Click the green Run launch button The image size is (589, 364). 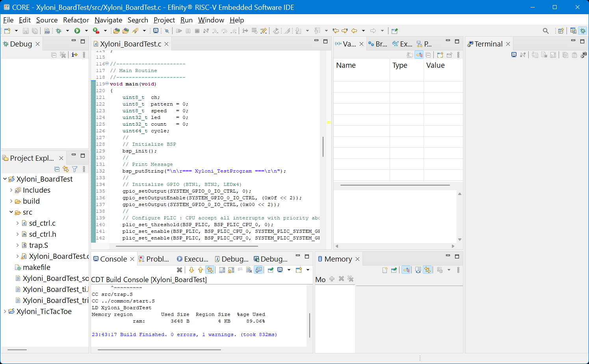point(77,31)
